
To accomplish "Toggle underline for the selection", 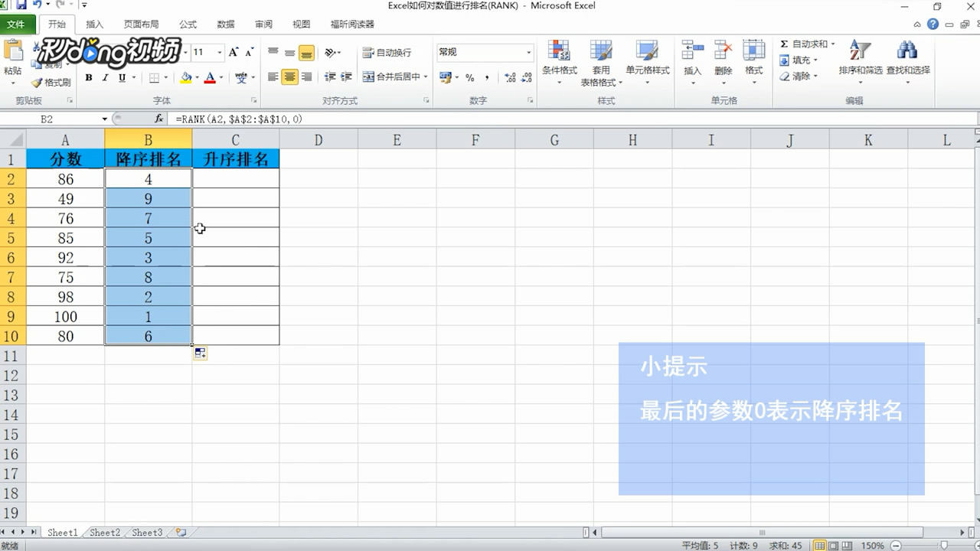I will pos(121,77).
